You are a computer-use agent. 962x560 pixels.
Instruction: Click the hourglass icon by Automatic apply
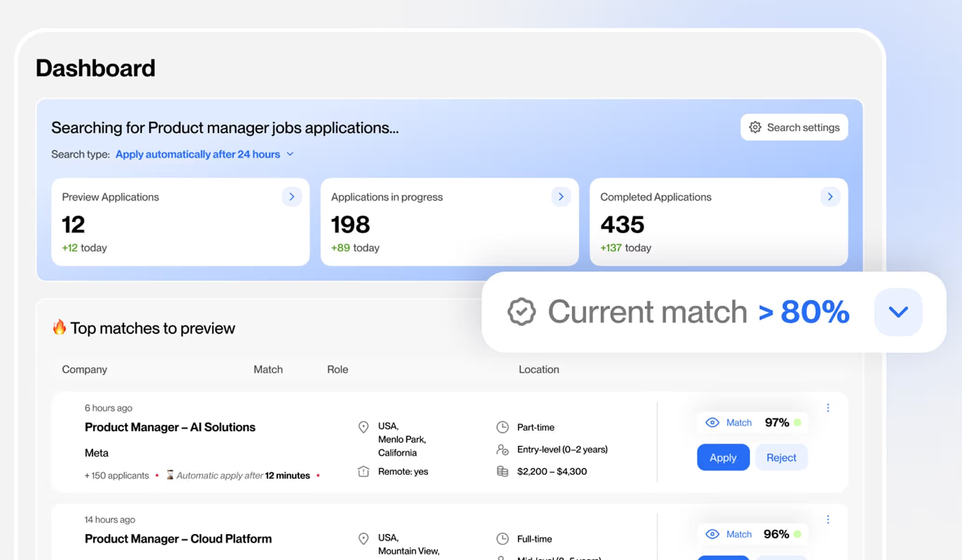coord(170,475)
